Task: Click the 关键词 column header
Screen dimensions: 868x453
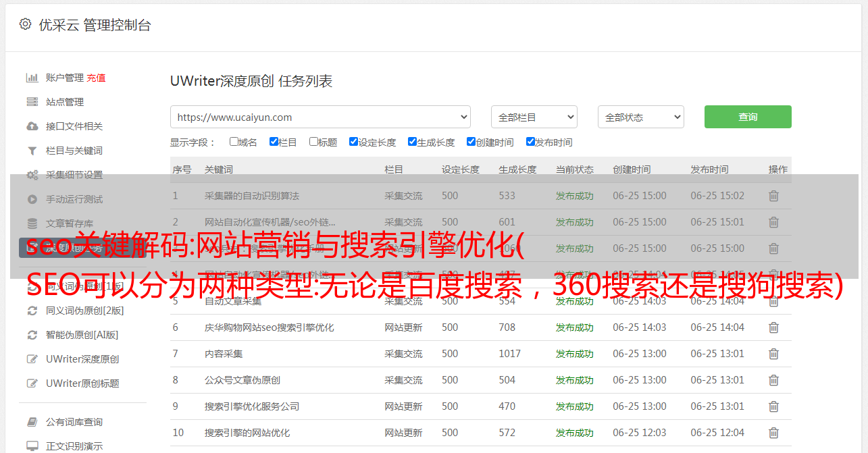Action: [x=219, y=169]
